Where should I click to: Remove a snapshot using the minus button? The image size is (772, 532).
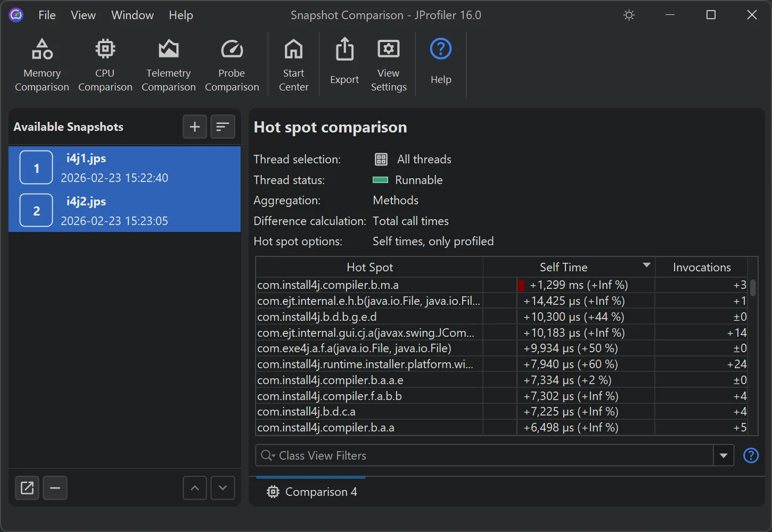55,488
